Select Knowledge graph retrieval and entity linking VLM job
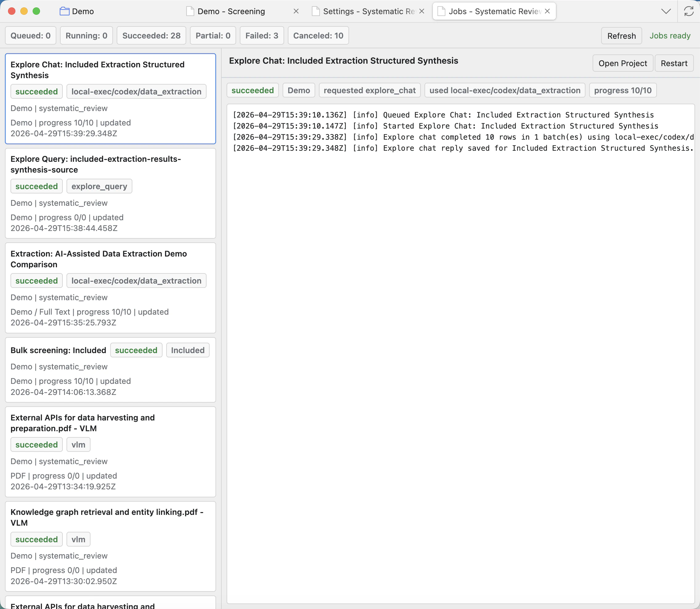The width and height of the screenshot is (700, 609). (x=111, y=547)
